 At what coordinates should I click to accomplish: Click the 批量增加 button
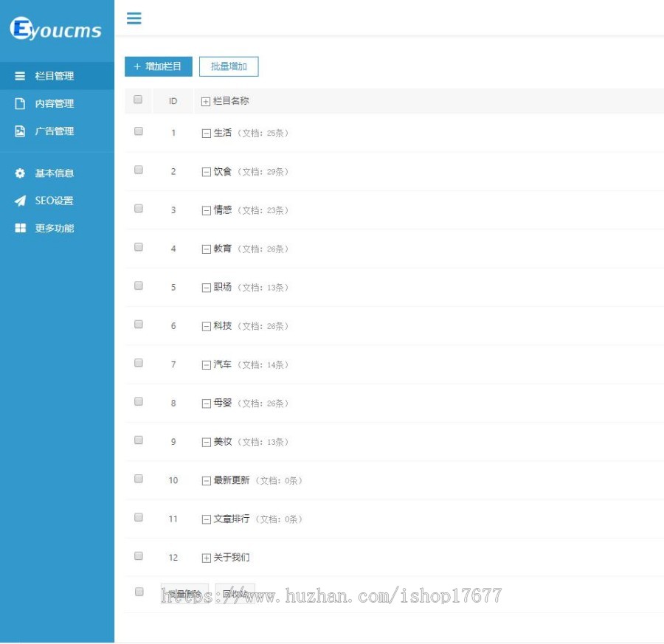tap(229, 66)
